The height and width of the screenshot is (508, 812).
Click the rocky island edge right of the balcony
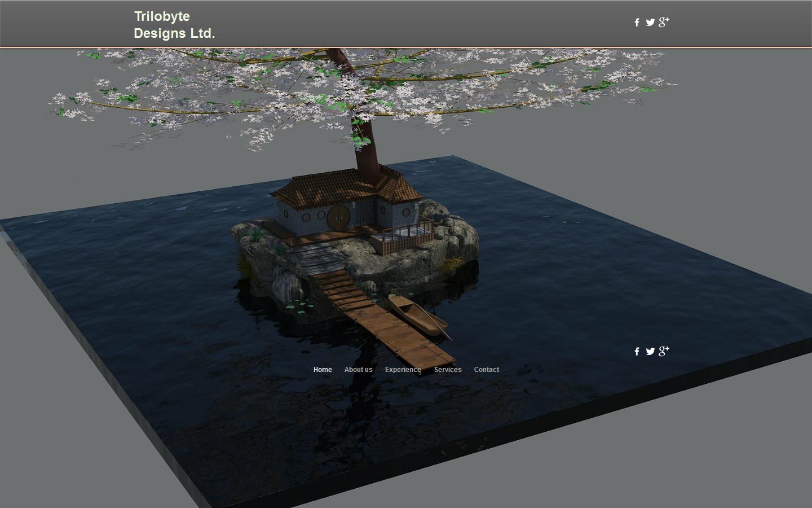pos(457,237)
